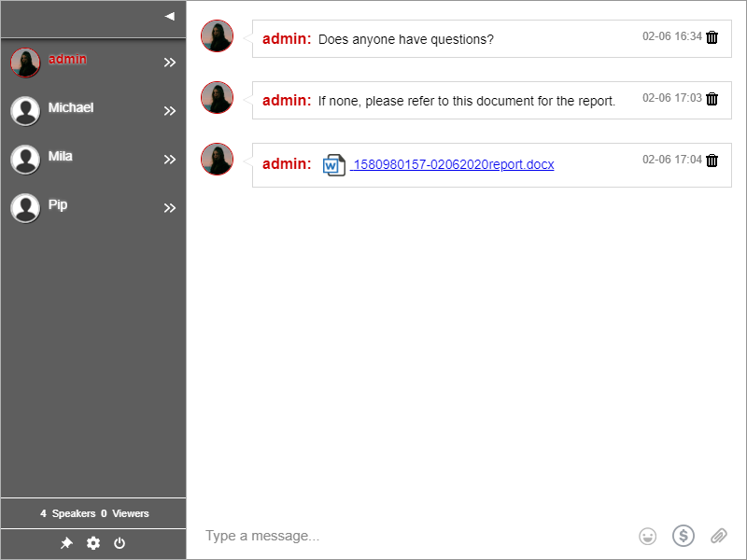This screenshot has width=747, height=560.
Task: Open the settings gear in sidebar
Action: 93,543
